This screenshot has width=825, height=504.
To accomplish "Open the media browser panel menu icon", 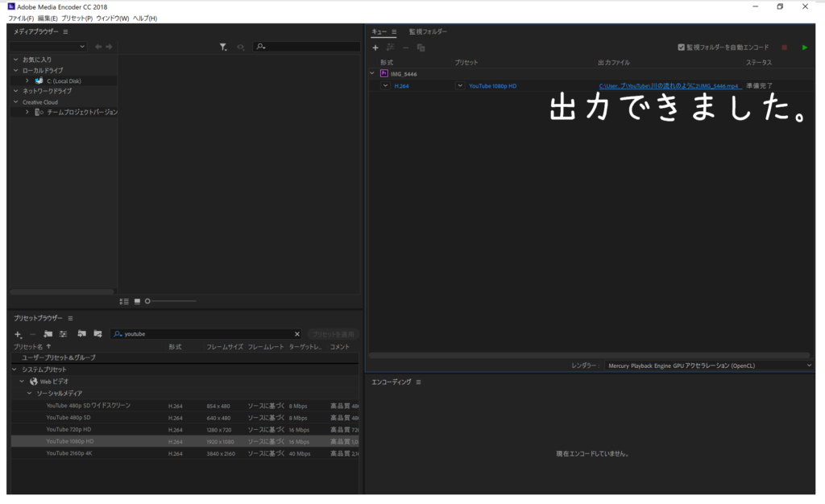I will click(x=65, y=31).
